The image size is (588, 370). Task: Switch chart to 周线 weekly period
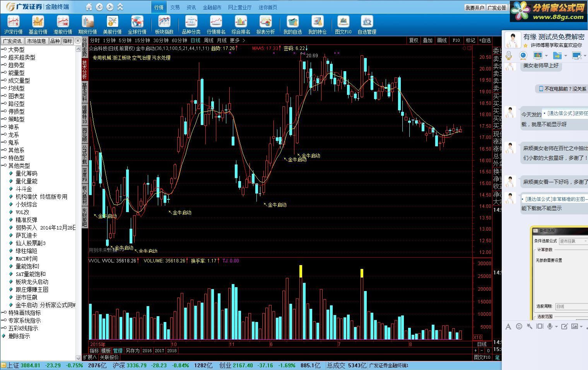(209, 40)
